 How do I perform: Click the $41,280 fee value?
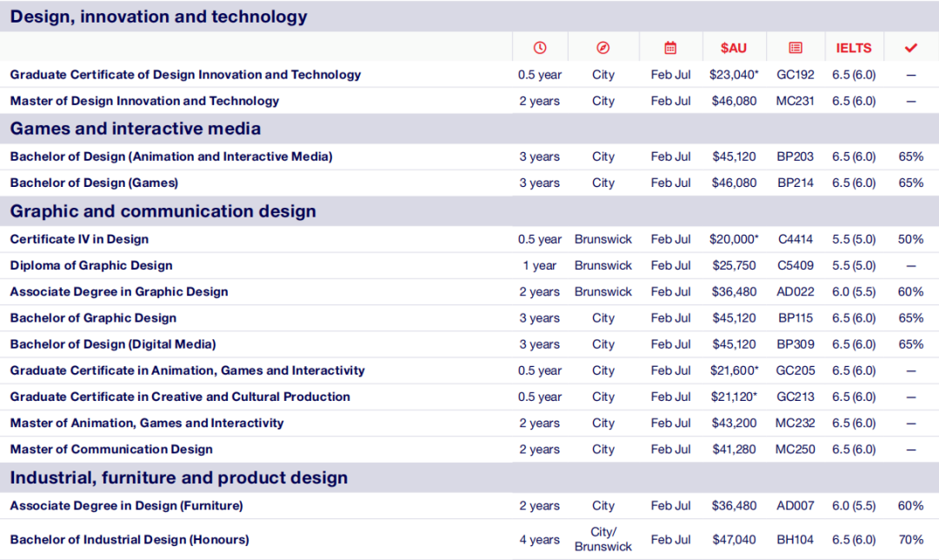[x=734, y=450]
